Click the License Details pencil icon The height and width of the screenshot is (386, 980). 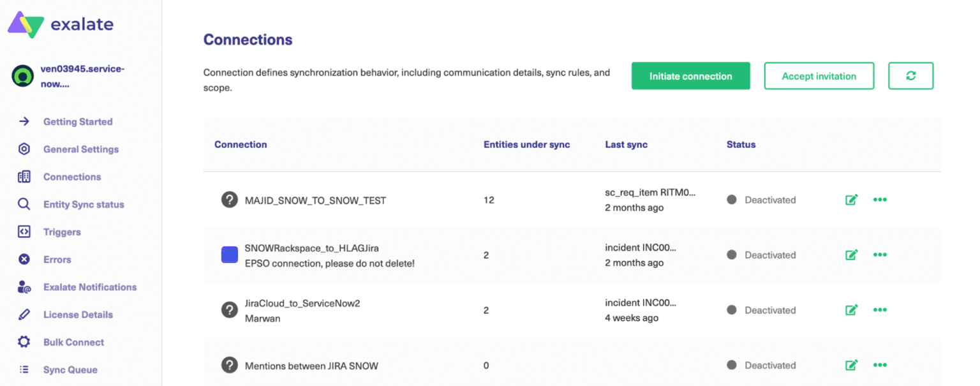click(x=24, y=315)
